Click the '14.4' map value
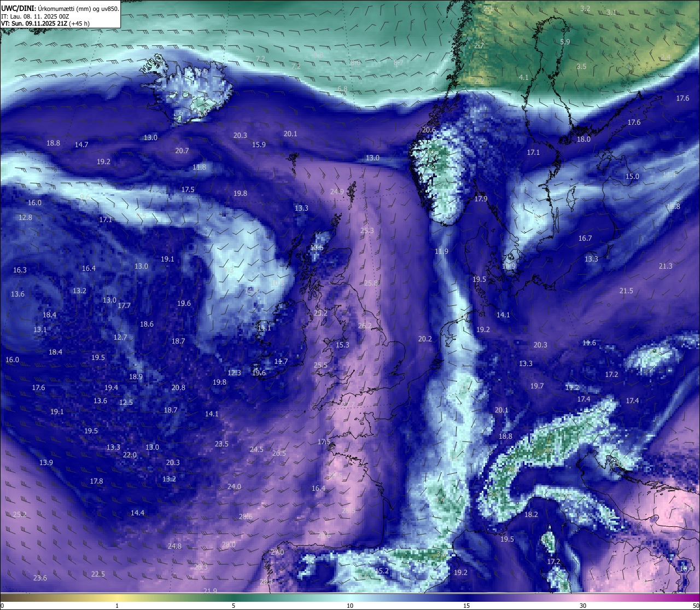The width and height of the screenshot is (700, 610). coord(137,513)
